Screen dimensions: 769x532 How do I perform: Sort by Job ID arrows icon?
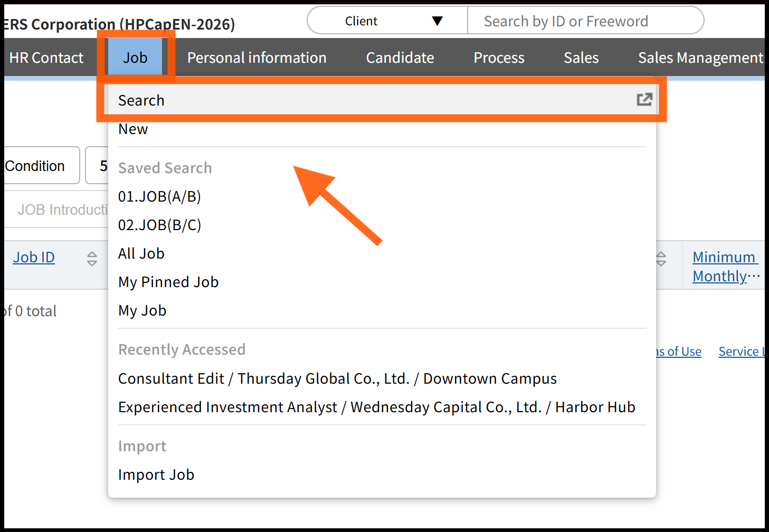pos(92,259)
